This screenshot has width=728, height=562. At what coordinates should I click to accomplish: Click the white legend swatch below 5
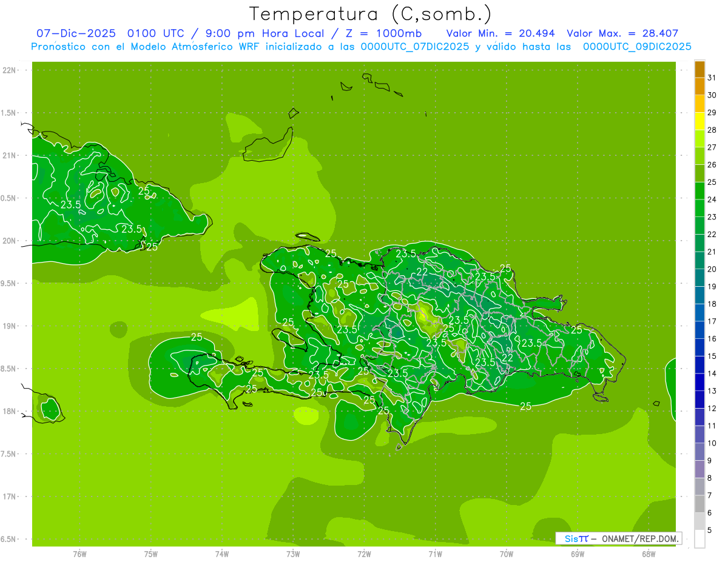tap(699, 539)
